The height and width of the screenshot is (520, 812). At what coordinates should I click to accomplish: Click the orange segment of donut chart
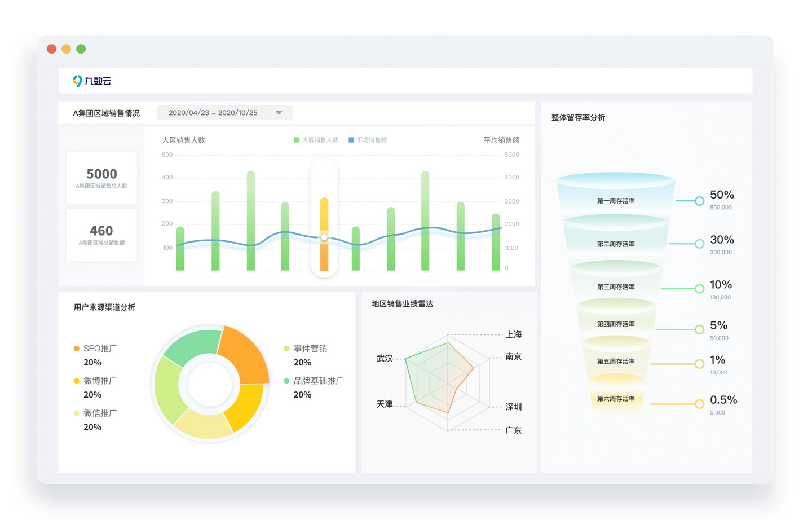pyautogui.click(x=245, y=354)
